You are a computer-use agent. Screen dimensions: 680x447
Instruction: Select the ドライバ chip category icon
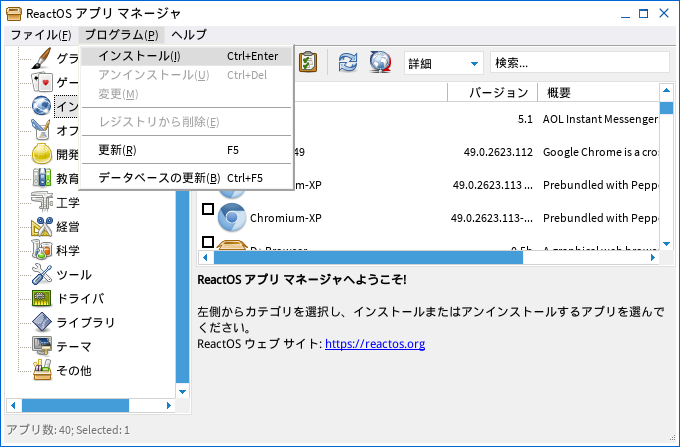pos(42,298)
